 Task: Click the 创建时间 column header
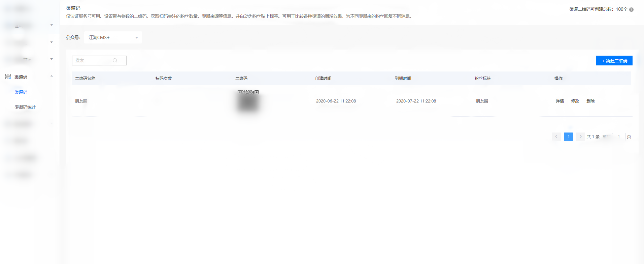point(323,78)
